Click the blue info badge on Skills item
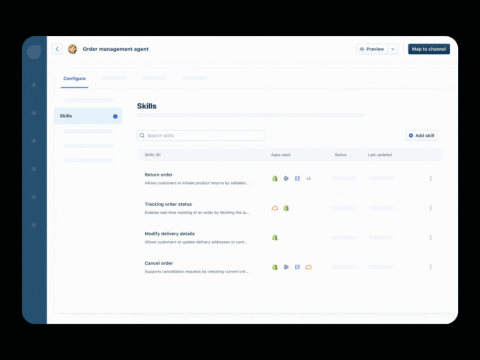Image resolution: width=480 pixels, height=360 pixels. tap(115, 116)
